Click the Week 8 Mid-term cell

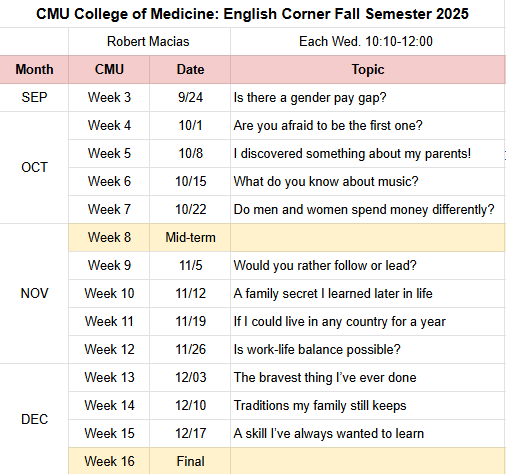[x=190, y=237]
